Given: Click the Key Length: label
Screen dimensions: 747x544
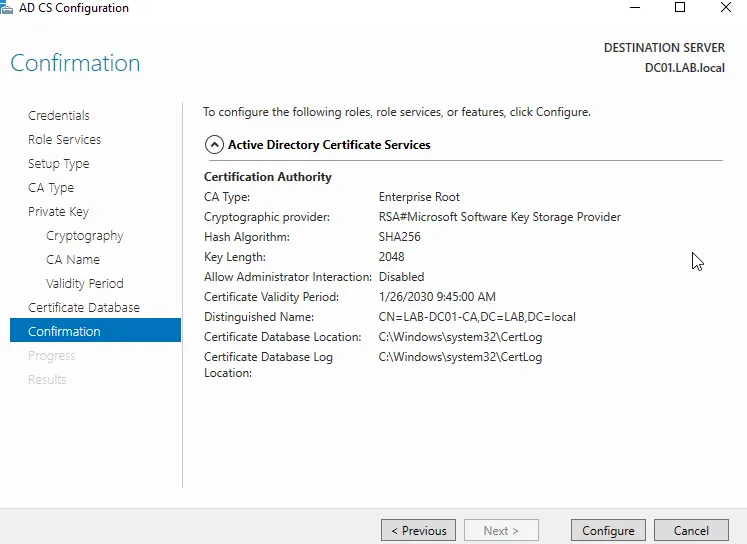Looking at the screenshot, I should (x=235, y=257).
